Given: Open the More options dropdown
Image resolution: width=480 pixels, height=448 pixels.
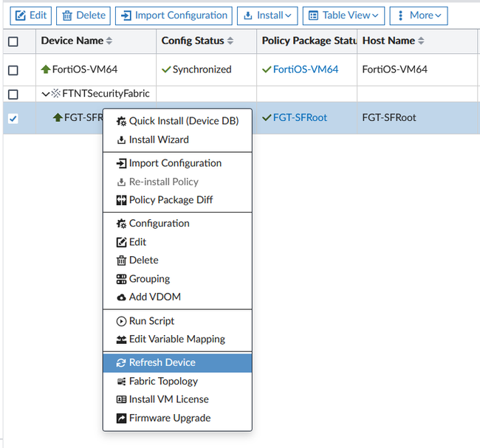Looking at the screenshot, I should tap(418, 15).
